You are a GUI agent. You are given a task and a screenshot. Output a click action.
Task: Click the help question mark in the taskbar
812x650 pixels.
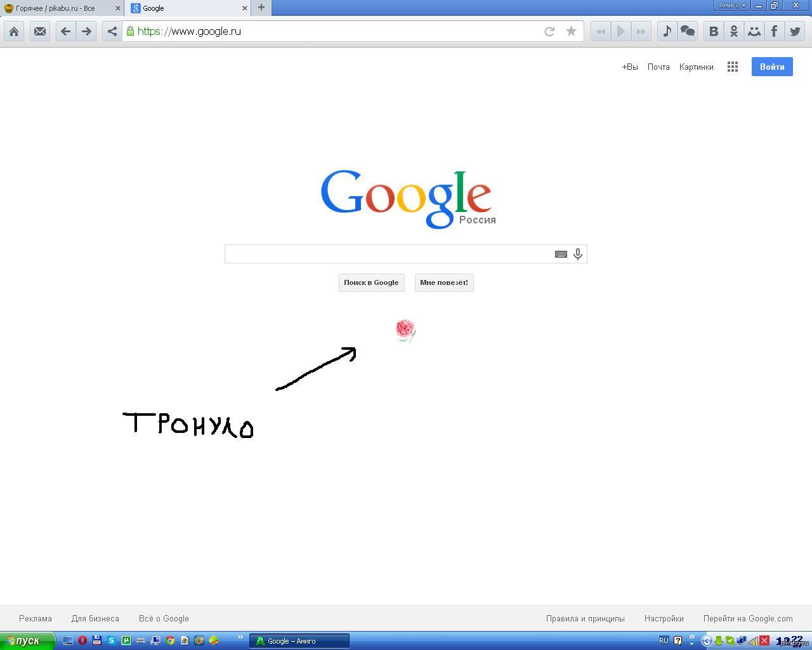click(678, 640)
